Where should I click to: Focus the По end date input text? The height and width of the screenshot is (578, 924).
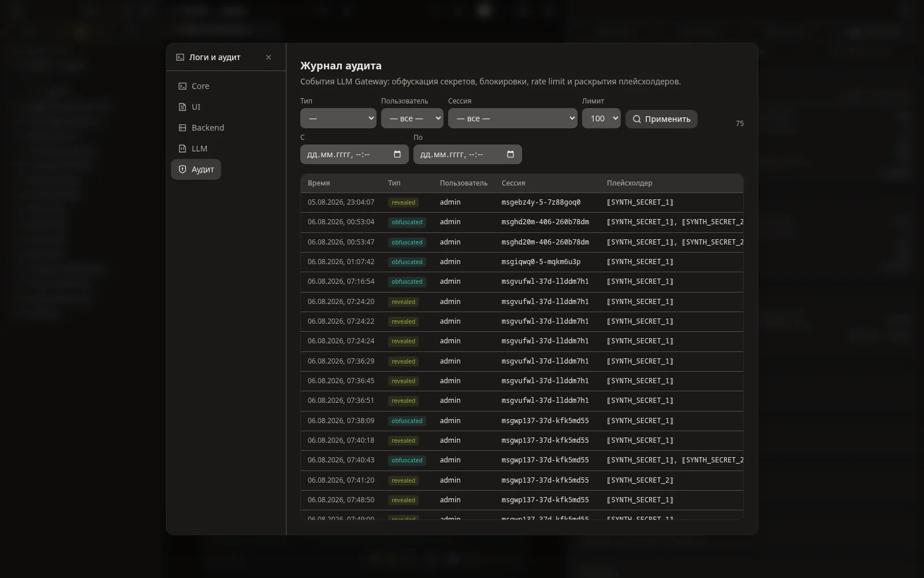[x=452, y=154]
